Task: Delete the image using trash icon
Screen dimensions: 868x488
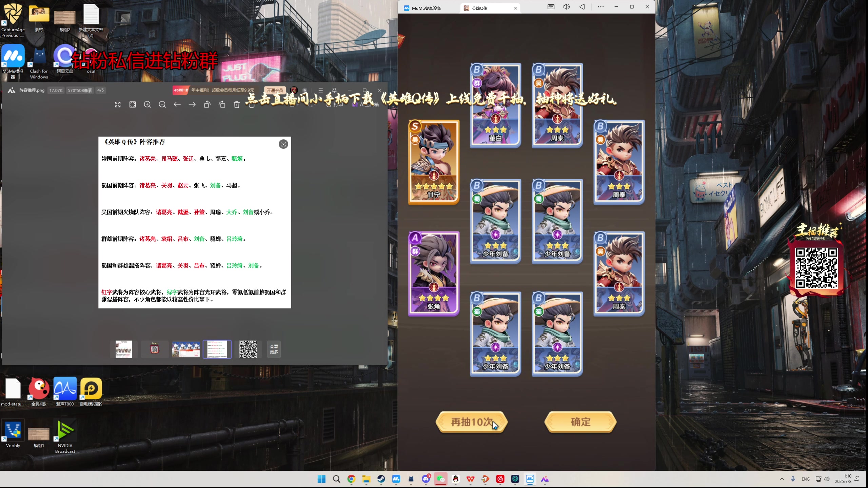Action: 237,104
